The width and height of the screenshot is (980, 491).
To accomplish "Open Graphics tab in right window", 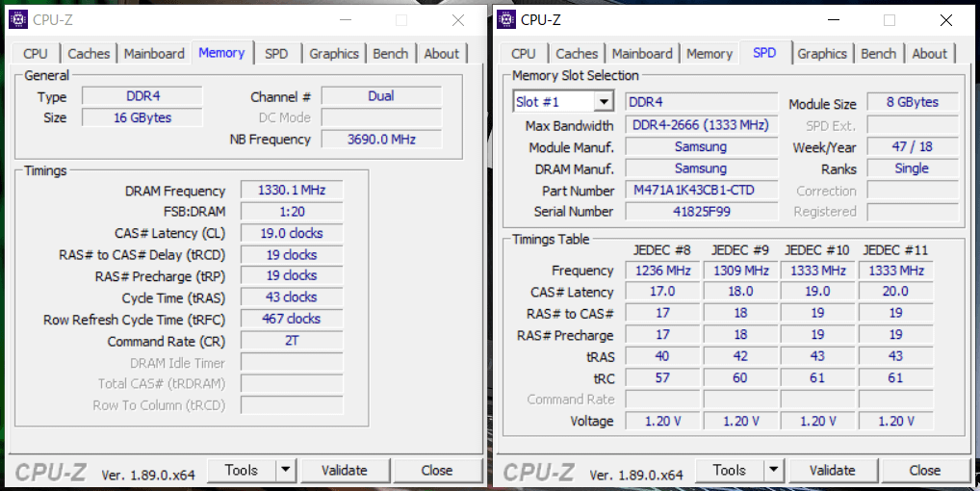I will [822, 54].
